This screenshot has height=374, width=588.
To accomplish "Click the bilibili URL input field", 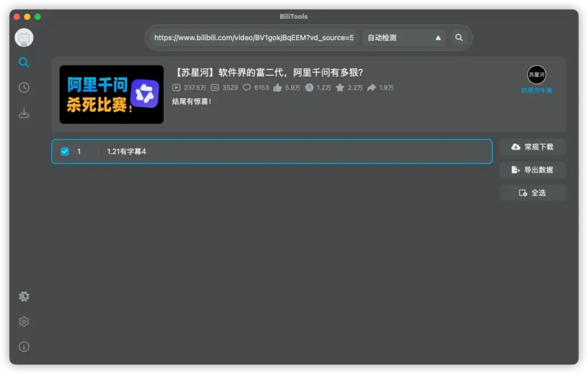I will 254,38.
